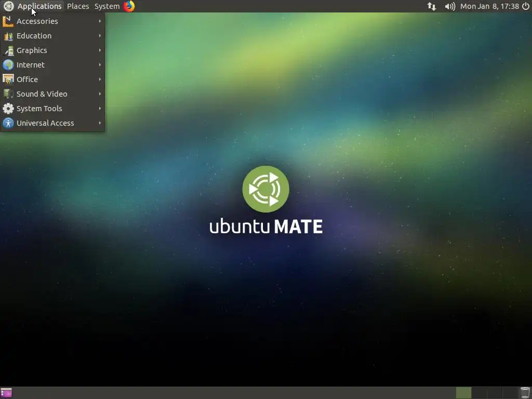
Task: Open the Applications menu
Action: point(39,6)
